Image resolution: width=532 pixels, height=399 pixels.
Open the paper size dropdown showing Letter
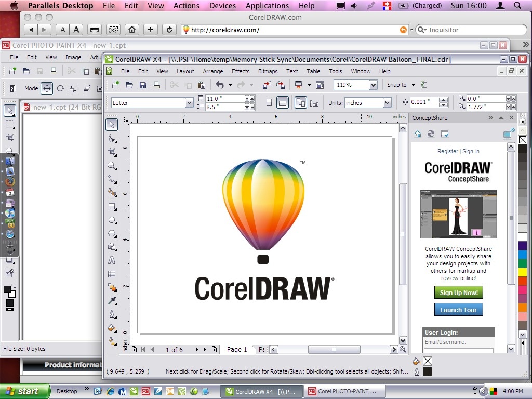(190, 102)
